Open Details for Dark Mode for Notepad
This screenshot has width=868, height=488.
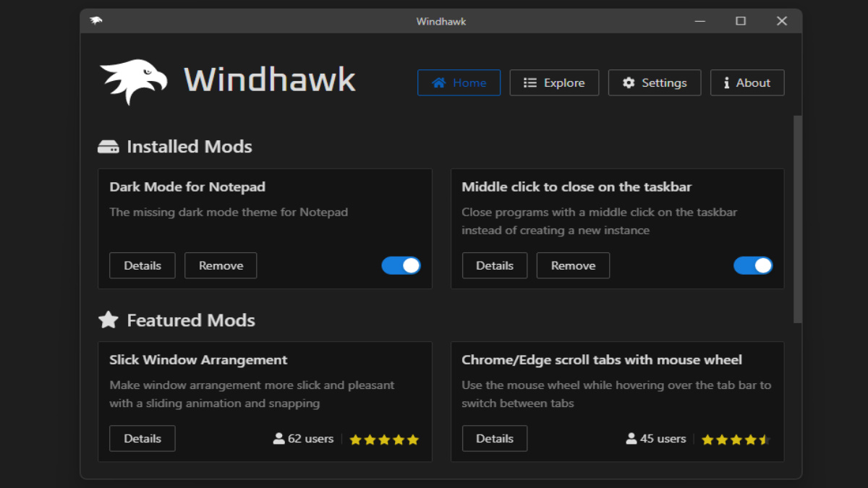pyautogui.click(x=142, y=265)
